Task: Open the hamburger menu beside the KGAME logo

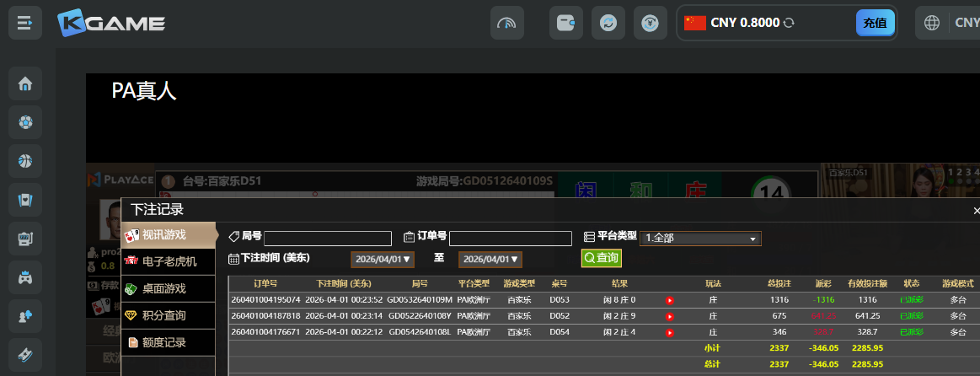Action: tap(25, 24)
